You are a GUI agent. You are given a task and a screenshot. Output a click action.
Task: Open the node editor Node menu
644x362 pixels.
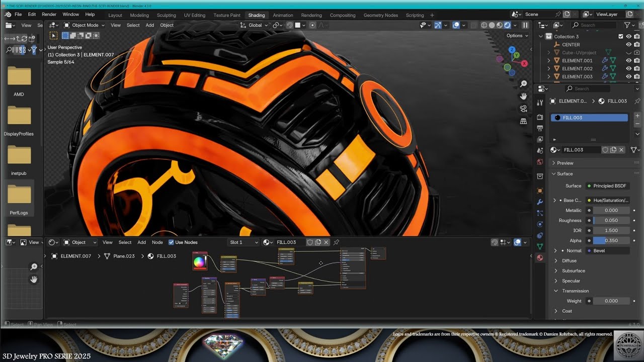157,242
